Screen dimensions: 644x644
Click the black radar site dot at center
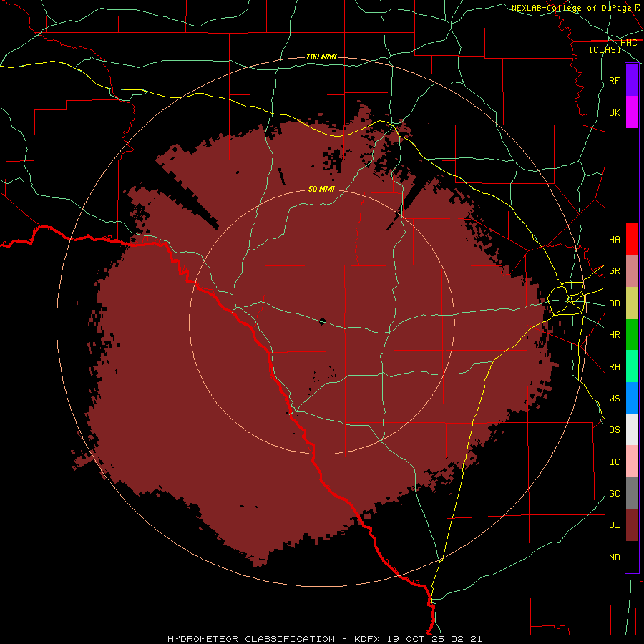323,321
